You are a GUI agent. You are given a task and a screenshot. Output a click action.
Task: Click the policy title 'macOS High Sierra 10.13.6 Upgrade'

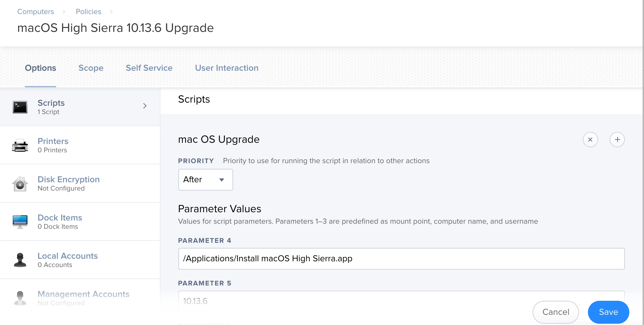(115, 28)
